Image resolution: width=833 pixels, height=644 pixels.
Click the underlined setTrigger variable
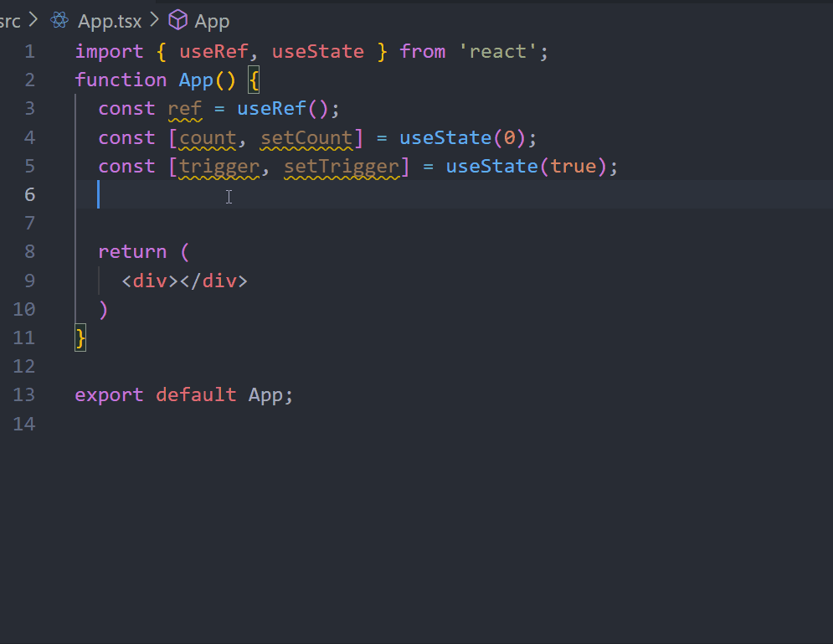341,166
